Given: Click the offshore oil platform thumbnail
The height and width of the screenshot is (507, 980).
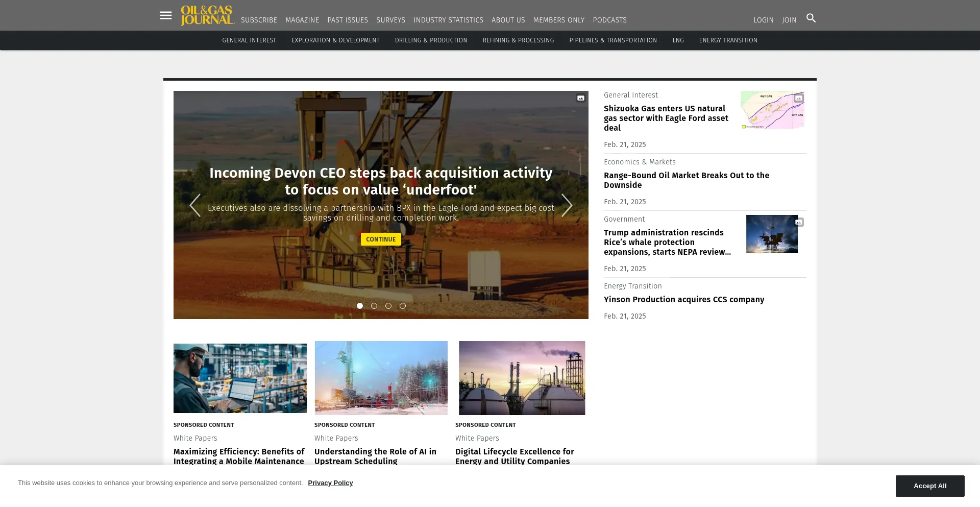Looking at the screenshot, I should coord(772,234).
